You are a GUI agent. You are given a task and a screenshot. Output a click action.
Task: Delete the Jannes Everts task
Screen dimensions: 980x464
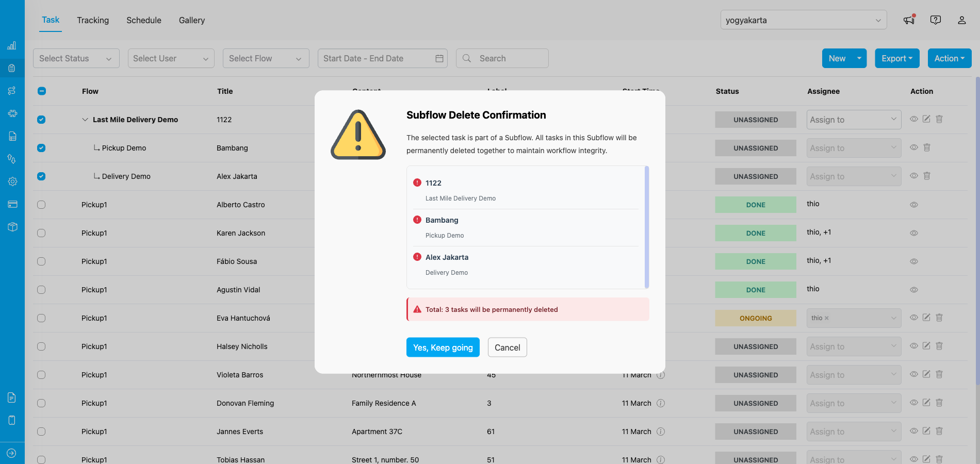click(939, 431)
